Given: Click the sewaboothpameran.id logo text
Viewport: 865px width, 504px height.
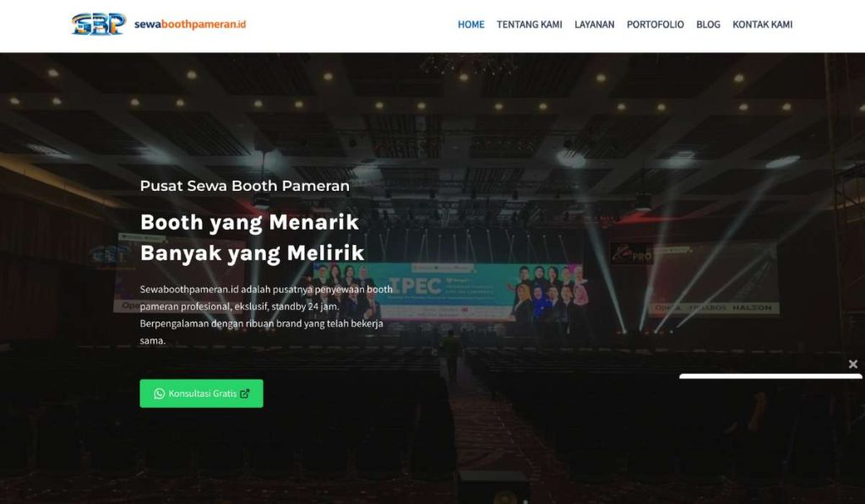Looking at the screenshot, I should pyautogui.click(x=190, y=24).
